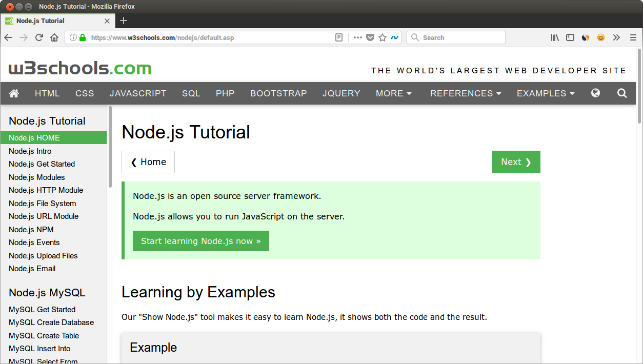The width and height of the screenshot is (643, 364).
Task: Open the smiley face extension icon
Action: (x=600, y=37)
